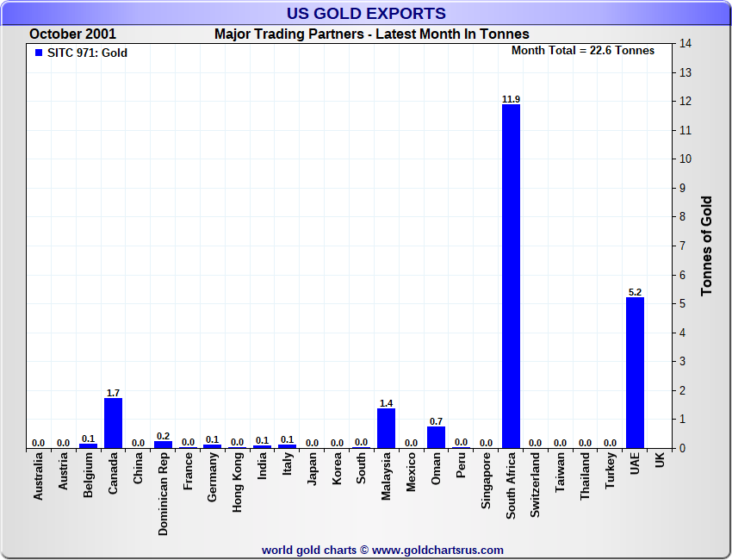Click the Belgium bar
The height and width of the screenshot is (560, 732).
pos(88,446)
